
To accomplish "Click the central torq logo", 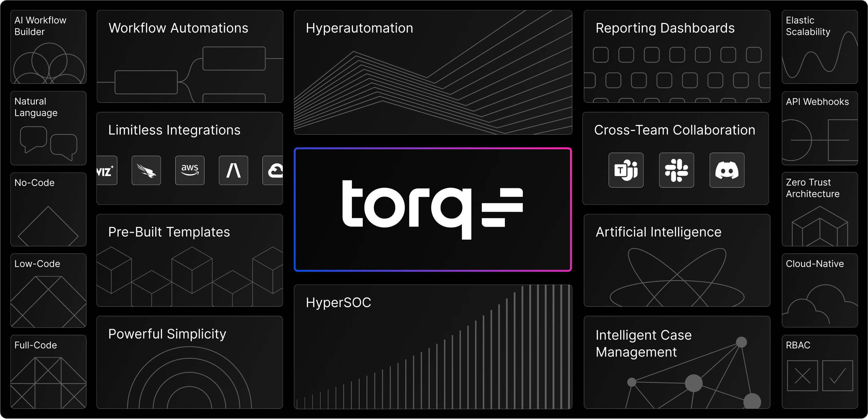I will click(x=433, y=209).
